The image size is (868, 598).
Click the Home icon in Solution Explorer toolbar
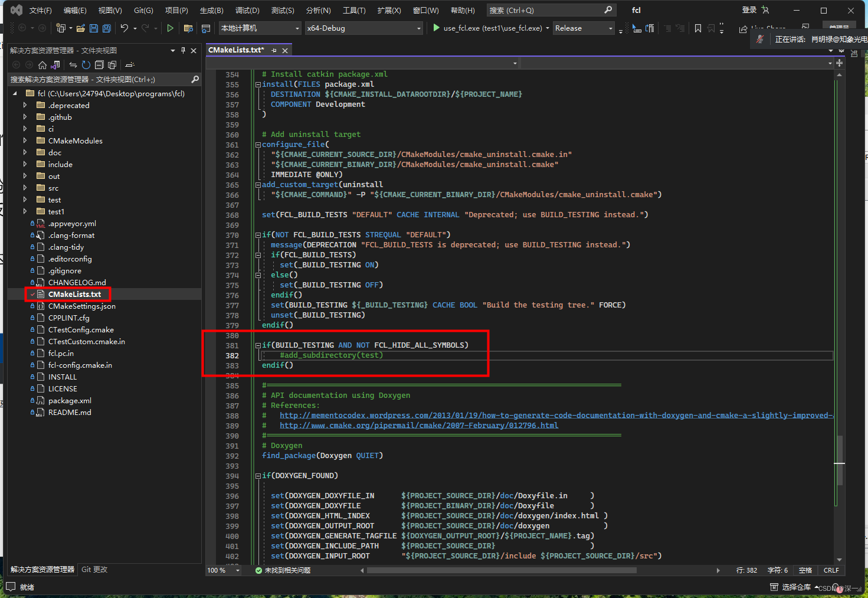click(x=42, y=65)
